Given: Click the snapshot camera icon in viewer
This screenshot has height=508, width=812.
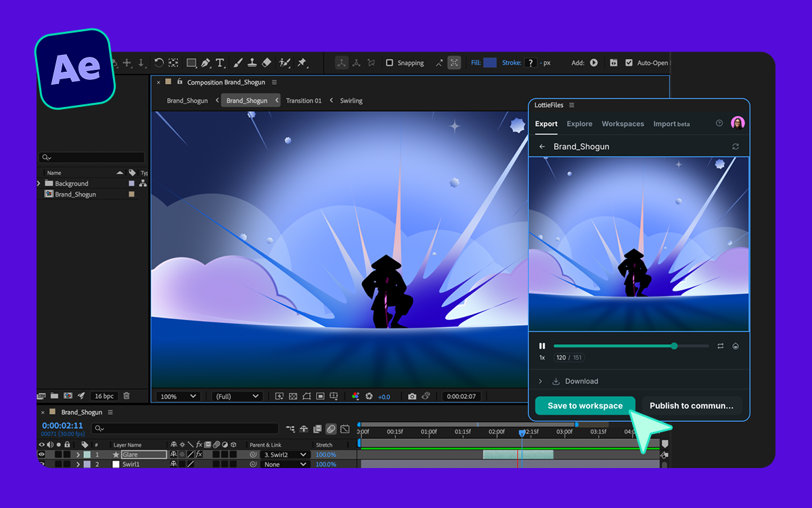Looking at the screenshot, I should (412, 396).
